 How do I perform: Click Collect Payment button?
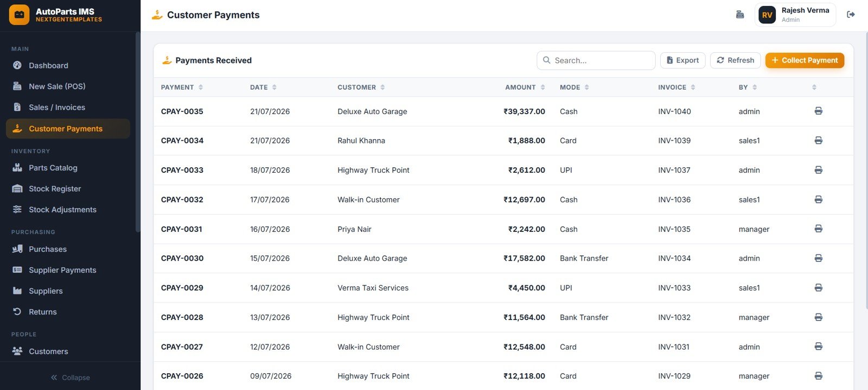pyautogui.click(x=805, y=60)
